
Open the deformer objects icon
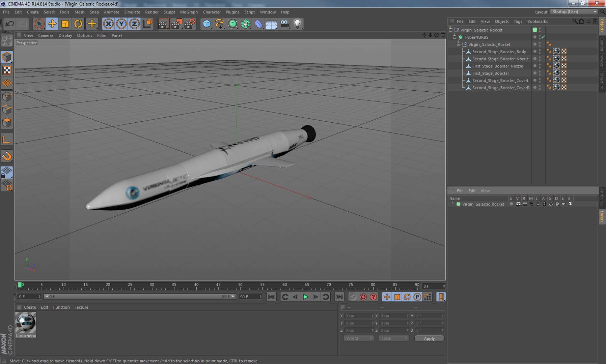pyautogui.click(x=258, y=24)
